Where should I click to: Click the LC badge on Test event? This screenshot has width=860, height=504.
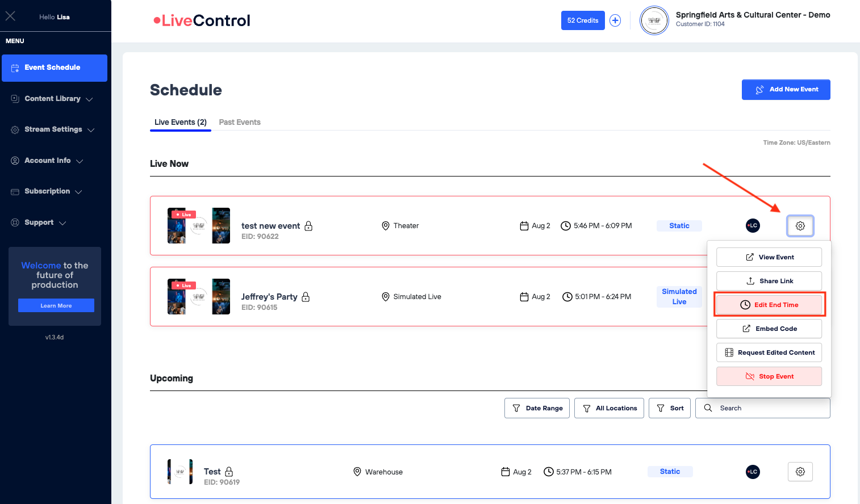(753, 472)
